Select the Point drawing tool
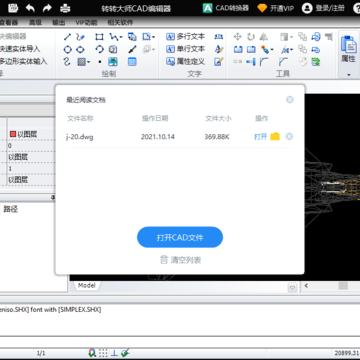The width and height of the screenshot is (360, 360). (x=99, y=62)
